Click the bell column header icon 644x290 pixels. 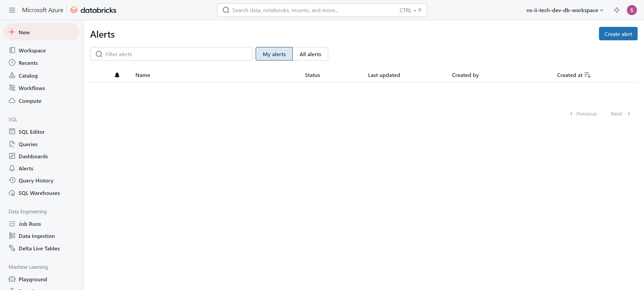[x=117, y=75]
